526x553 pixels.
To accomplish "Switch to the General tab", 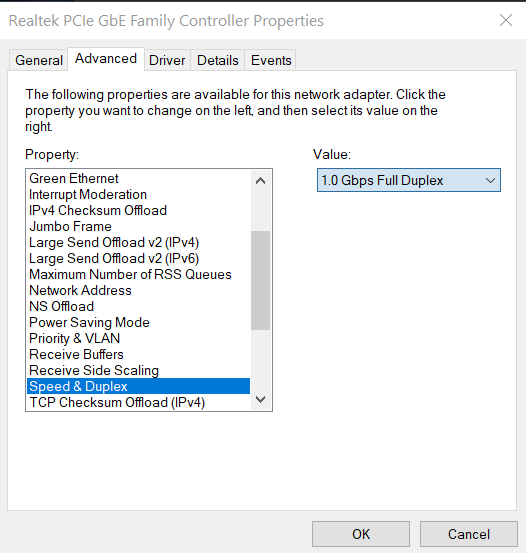I will click(x=38, y=60).
